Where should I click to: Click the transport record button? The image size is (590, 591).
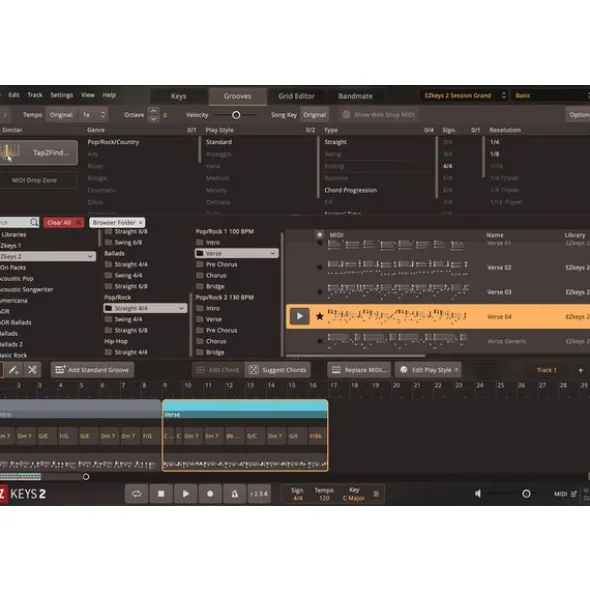point(210,493)
